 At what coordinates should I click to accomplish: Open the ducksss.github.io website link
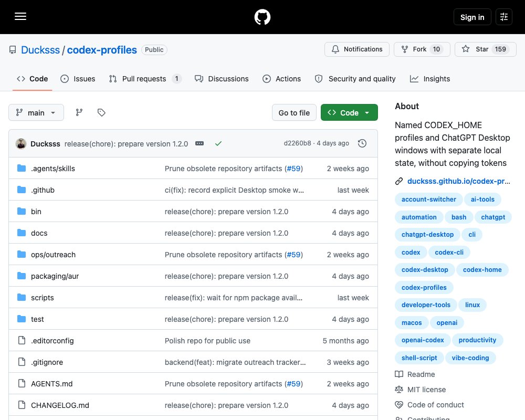(458, 181)
